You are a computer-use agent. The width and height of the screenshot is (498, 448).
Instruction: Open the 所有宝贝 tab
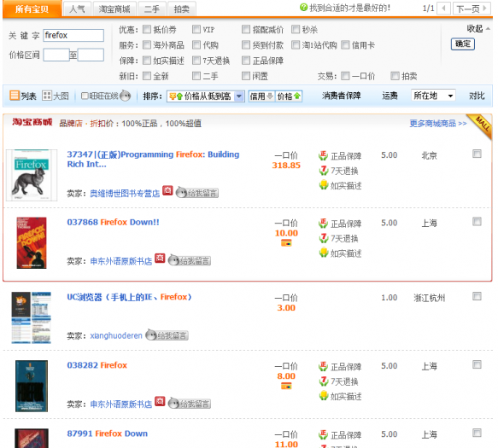(x=32, y=9)
